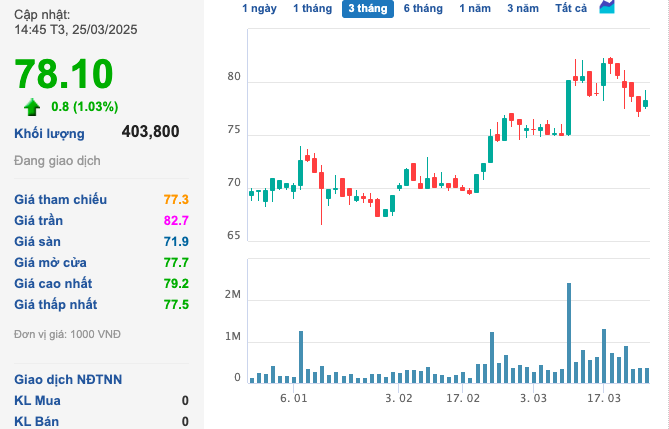Open the advanced chart icon
Image resolution: width=669 pixels, height=429 pixels.
607,8
